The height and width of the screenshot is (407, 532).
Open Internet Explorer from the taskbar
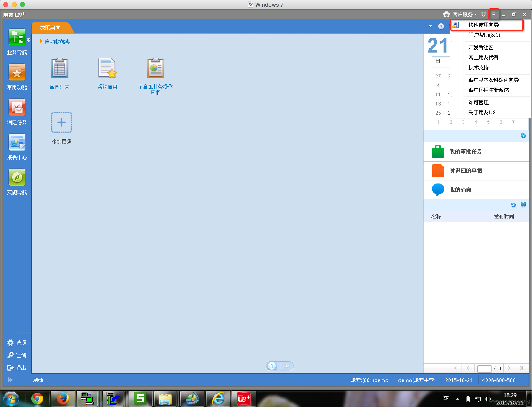click(x=218, y=398)
